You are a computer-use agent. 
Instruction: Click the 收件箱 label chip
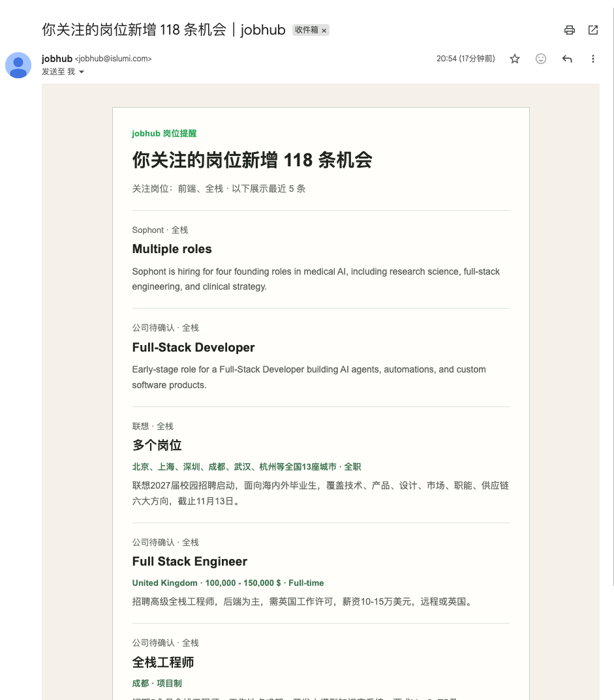306,30
